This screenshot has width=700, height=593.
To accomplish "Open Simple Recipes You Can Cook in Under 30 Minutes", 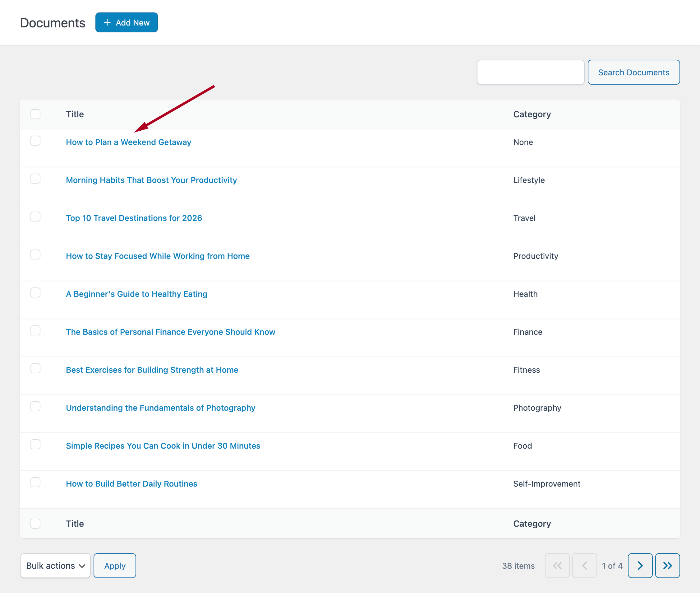I will coord(163,446).
